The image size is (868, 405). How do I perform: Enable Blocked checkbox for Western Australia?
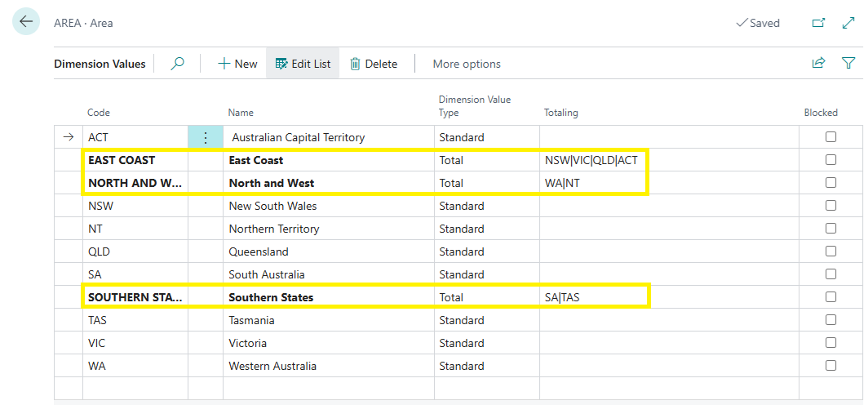pos(830,366)
